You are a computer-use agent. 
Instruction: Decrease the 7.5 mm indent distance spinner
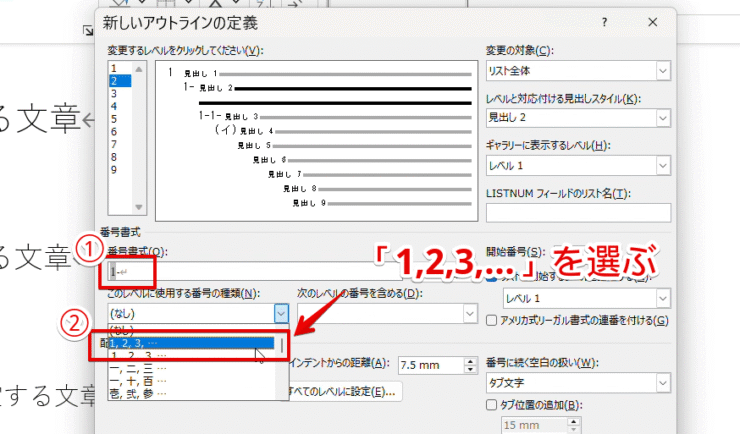pyautogui.click(x=471, y=369)
